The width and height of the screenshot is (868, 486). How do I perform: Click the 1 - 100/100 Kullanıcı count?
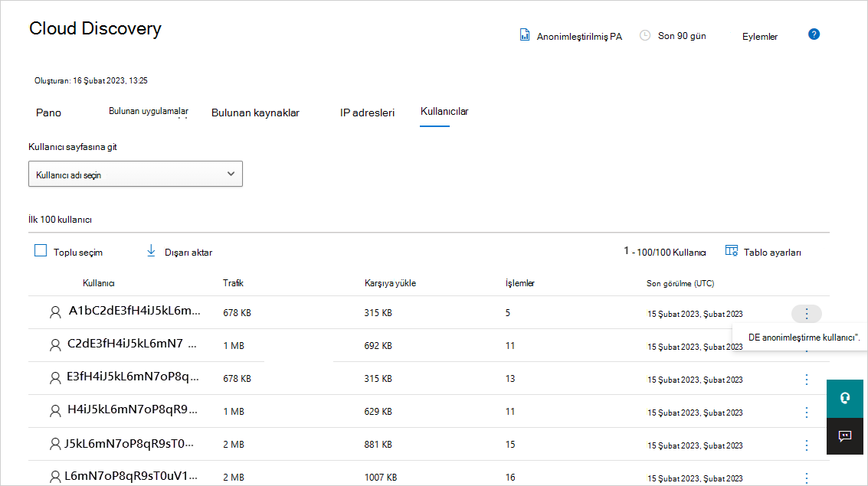coord(665,252)
